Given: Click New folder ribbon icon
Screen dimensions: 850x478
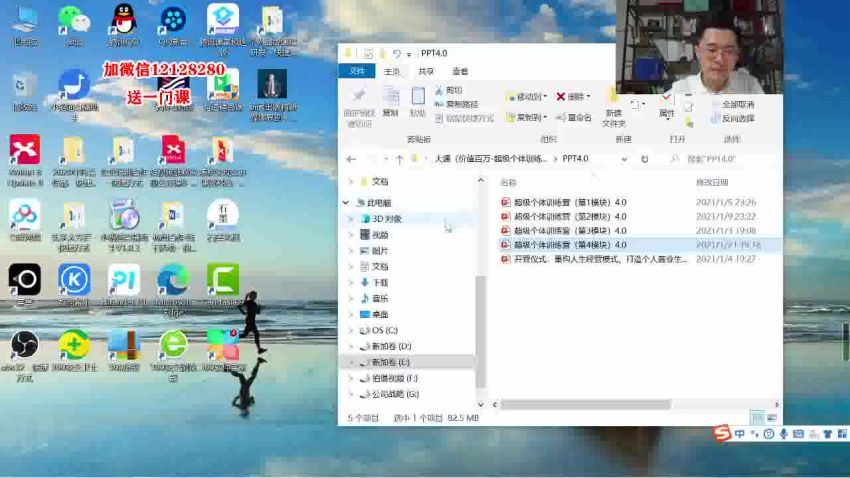Looking at the screenshot, I should [x=614, y=108].
